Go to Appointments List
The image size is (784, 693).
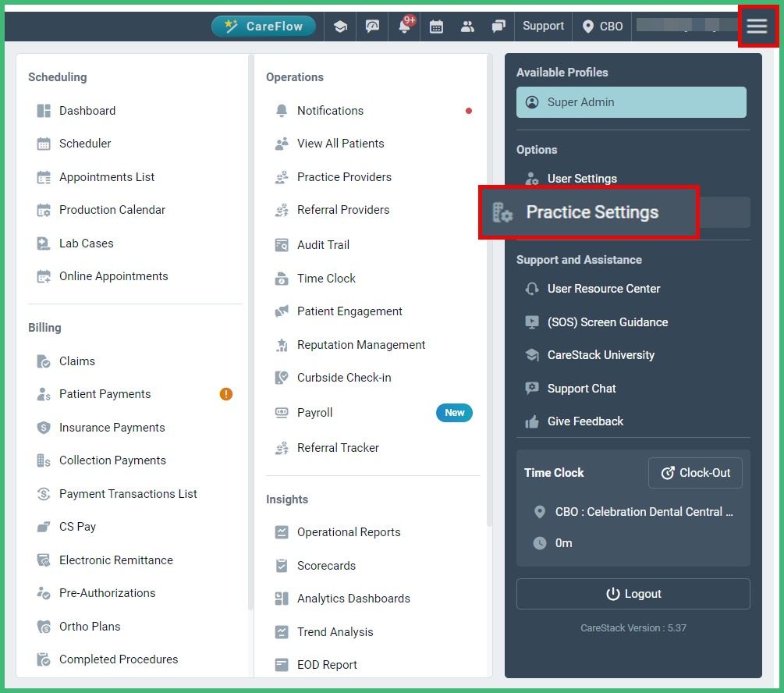(x=107, y=177)
